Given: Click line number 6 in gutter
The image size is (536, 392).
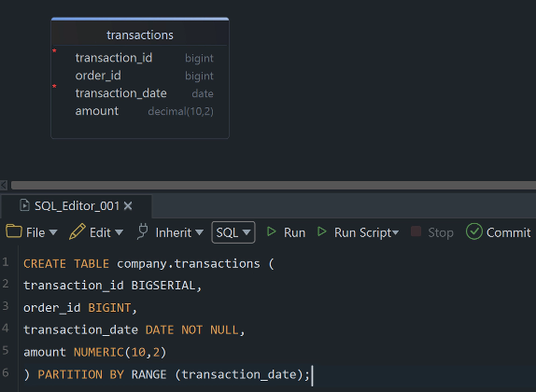Looking at the screenshot, I should [x=6, y=372].
